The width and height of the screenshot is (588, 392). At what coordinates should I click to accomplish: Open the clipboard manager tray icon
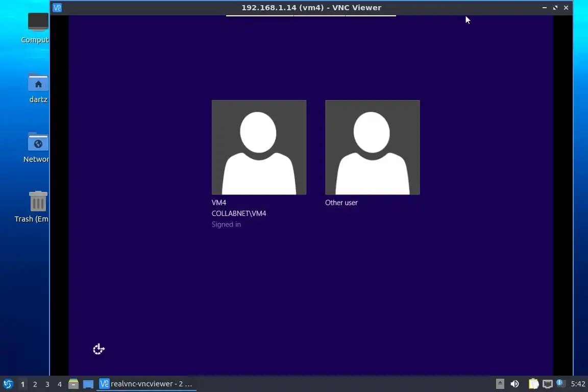coord(533,384)
